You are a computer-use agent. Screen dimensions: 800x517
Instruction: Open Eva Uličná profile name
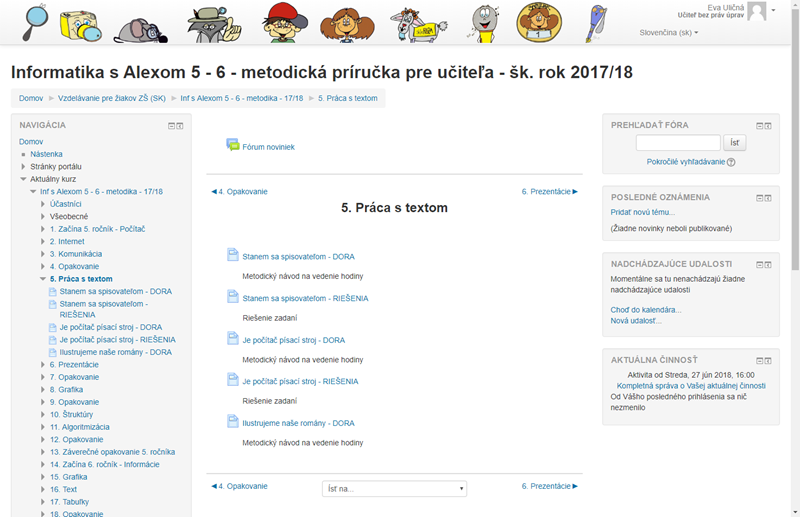click(726, 8)
